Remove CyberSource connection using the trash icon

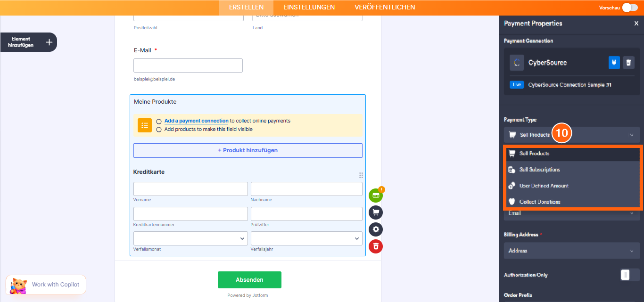pos(628,62)
